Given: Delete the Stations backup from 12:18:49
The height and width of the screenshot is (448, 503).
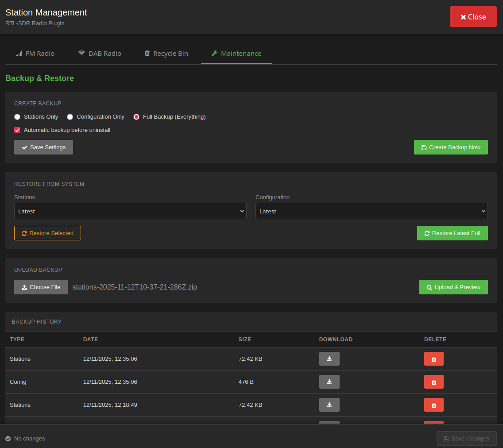Looking at the screenshot, I should 433,405.
